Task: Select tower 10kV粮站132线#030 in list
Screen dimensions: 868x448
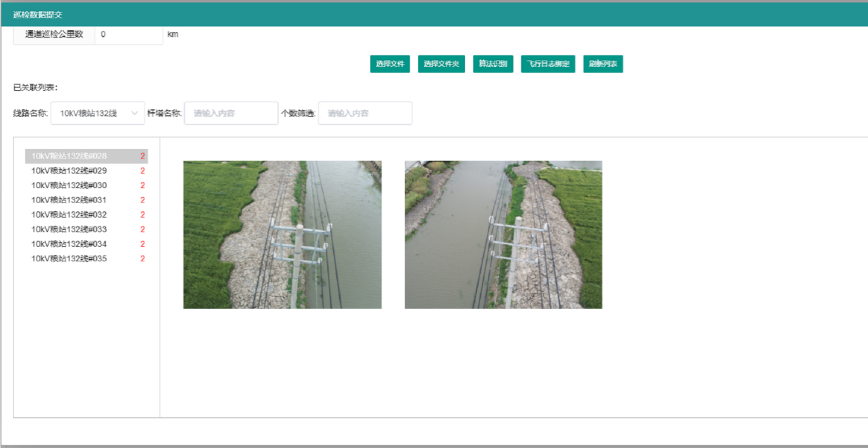Action: click(x=86, y=185)
